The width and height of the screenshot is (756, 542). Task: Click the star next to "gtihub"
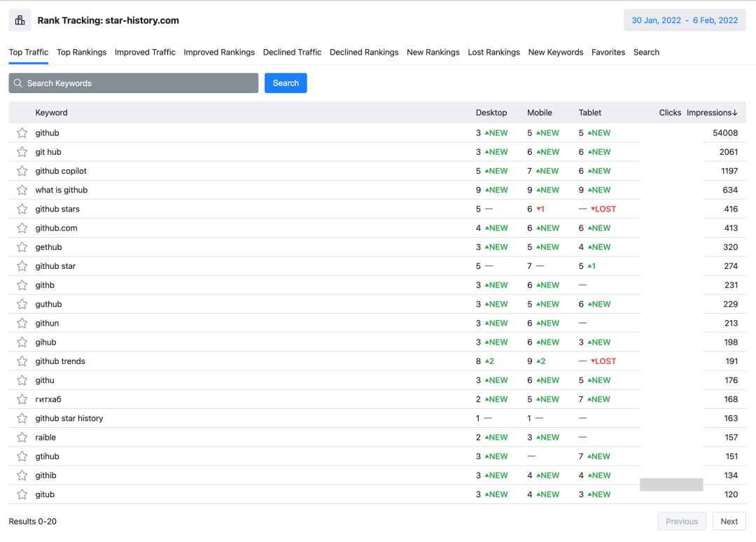(x=22, y=457)
